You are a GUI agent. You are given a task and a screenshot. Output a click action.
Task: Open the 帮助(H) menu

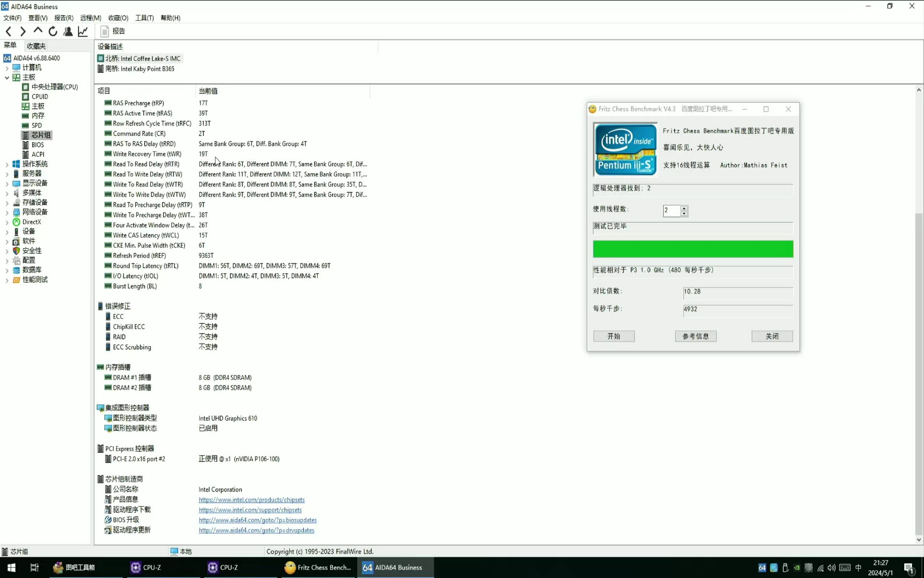(x=171, y=18)
